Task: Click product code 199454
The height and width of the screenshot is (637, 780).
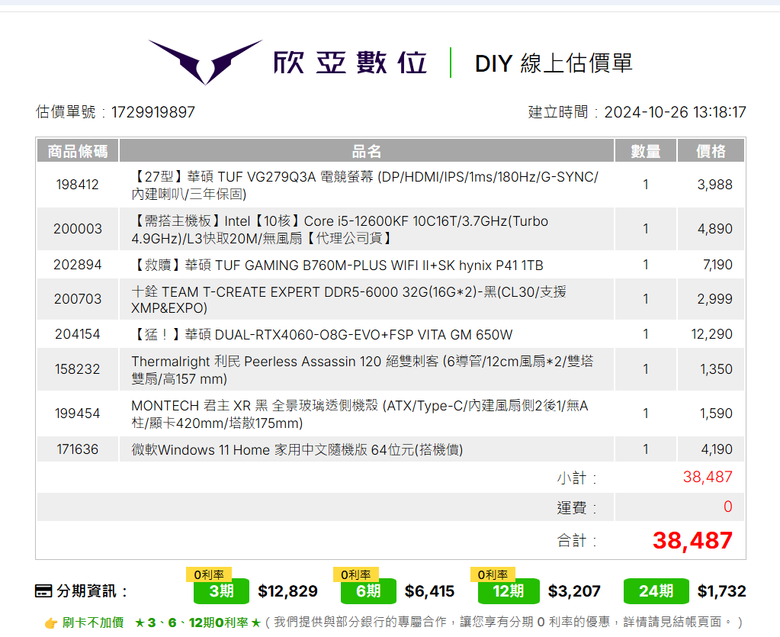Action: coord(78,413)
